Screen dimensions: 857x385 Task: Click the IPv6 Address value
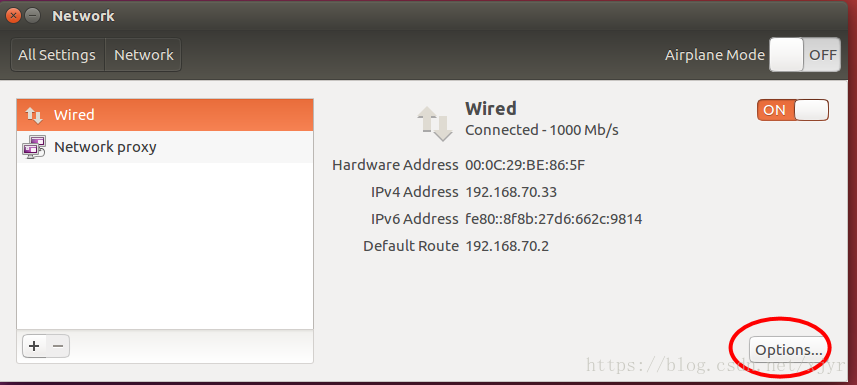coord(554,219)
